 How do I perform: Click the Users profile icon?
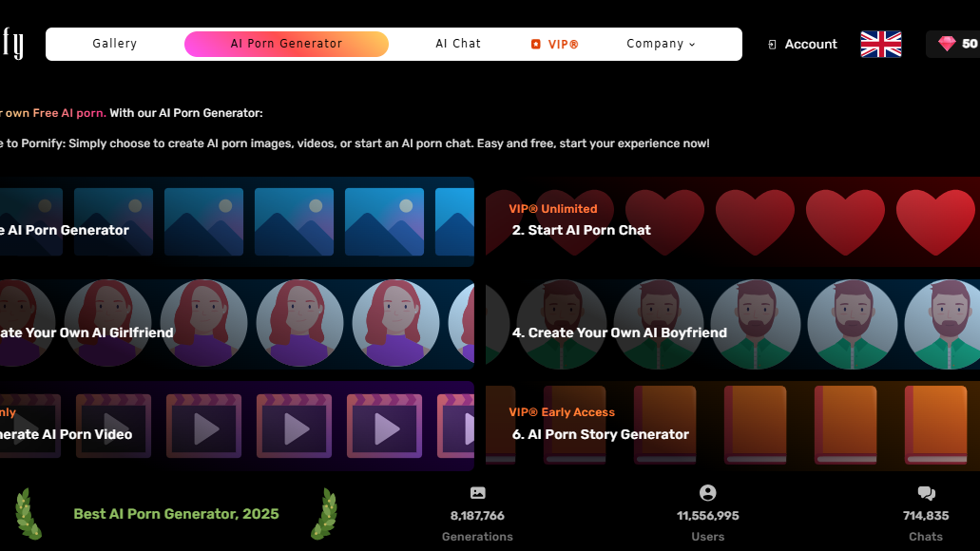[x=707, y=493]
